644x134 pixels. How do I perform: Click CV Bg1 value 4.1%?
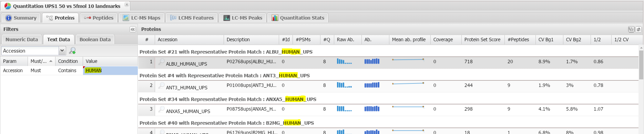click(544, 109)
